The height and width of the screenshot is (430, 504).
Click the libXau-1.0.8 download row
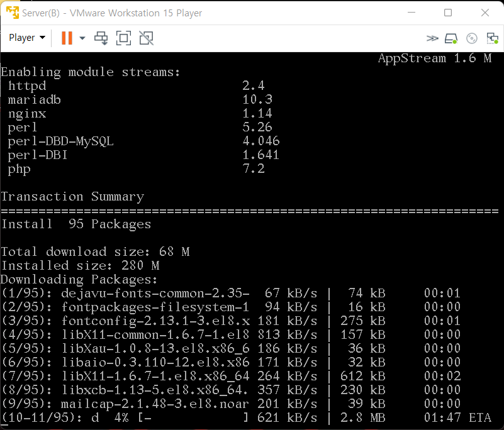tap(231, 348)
